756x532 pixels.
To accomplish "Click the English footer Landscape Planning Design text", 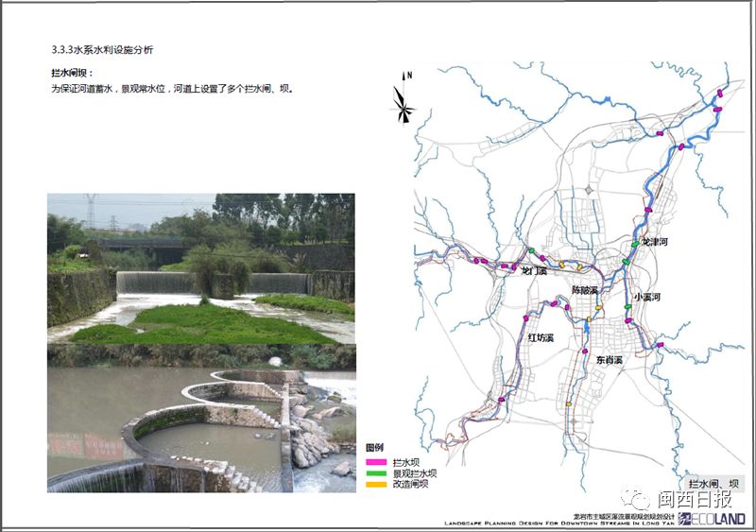I will [x=559, y=523].
